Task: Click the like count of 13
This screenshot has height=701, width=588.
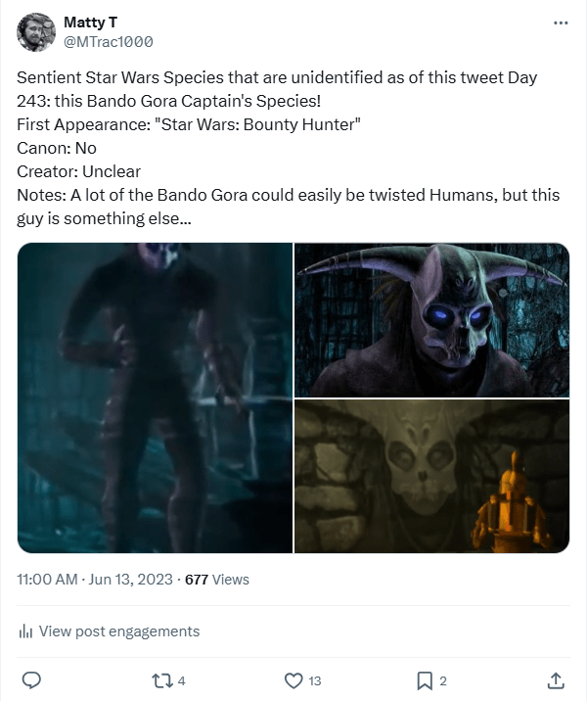Action: pyautogui.click(x=313, y=680)
